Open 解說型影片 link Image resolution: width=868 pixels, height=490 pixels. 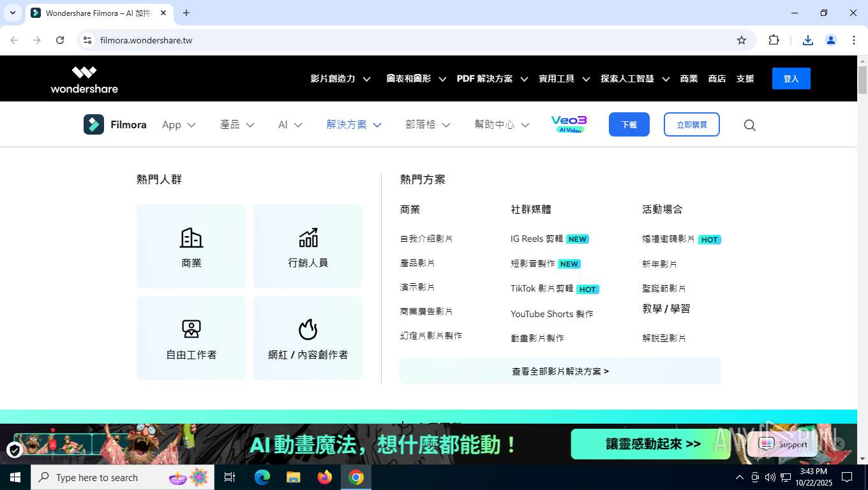(x=664, y=338)
